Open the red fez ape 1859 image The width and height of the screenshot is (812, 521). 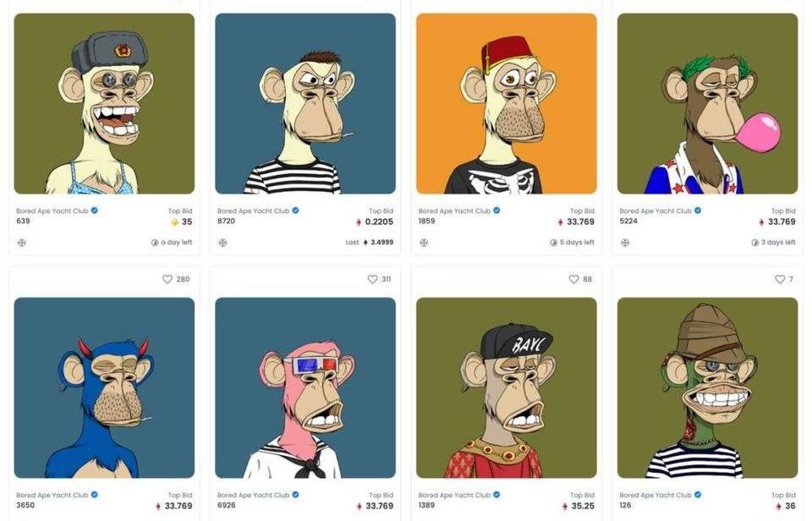[507, 103]
